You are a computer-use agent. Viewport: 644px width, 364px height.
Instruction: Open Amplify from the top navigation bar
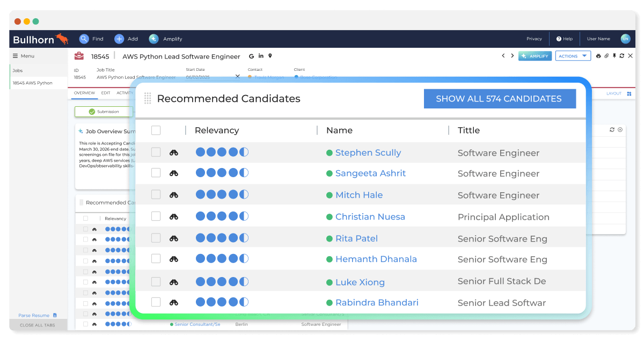(x=166, y=39)
